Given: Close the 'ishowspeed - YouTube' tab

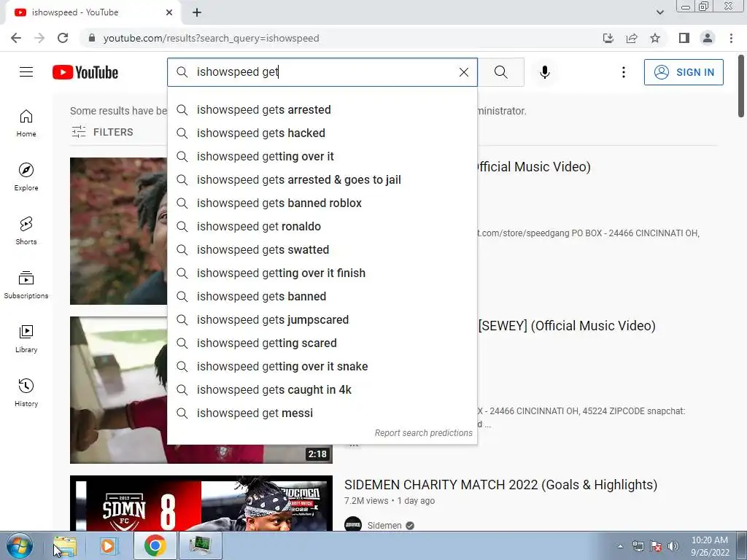Looking at the screenshot, I should (x=169, y=12).
